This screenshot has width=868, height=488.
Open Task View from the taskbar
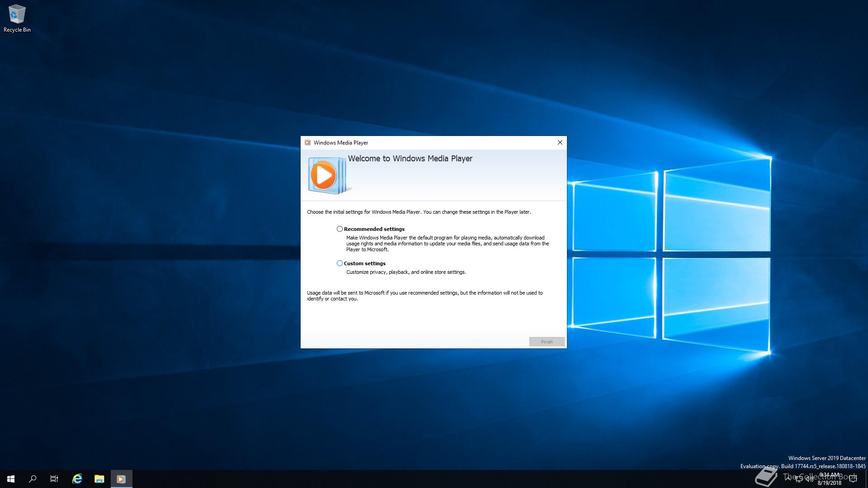point(54,479)
